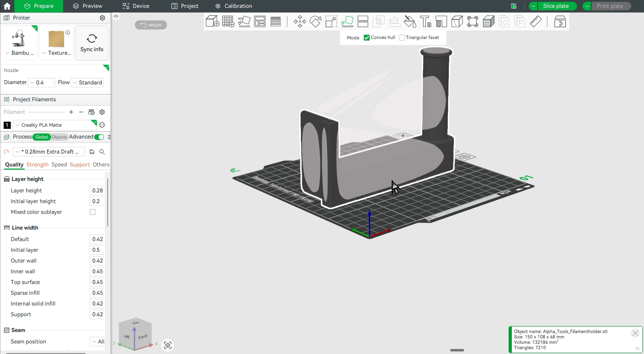Reset the process preset changes icon
The width and height of the screenshot is (644, 354).
click(6, 152)
